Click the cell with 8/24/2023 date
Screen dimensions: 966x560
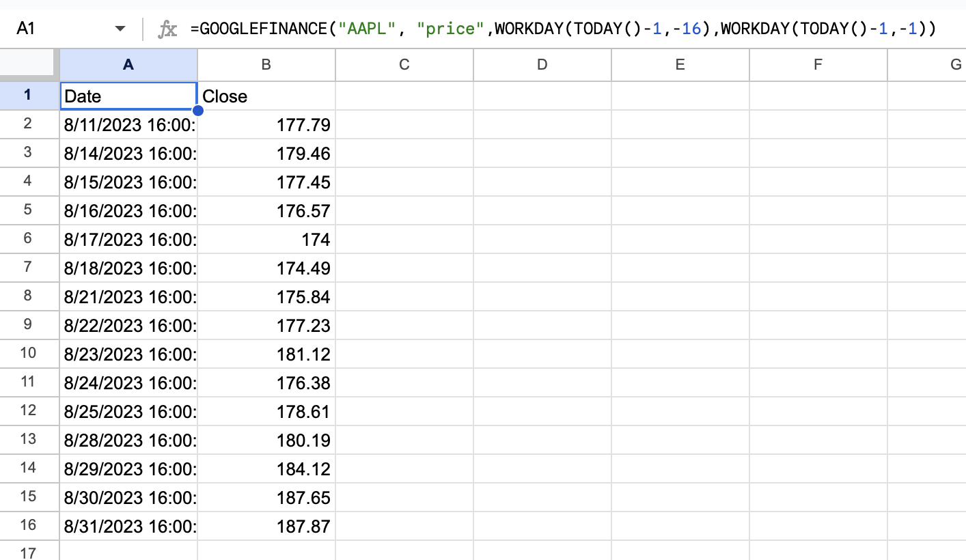pyautogui.click(x=128, y=382)
